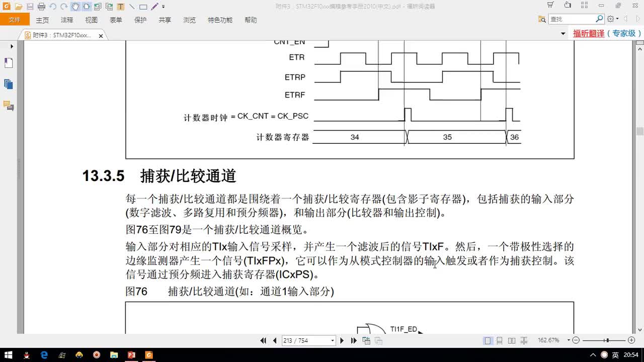Screen dimensions: 644x362
Task: Switch to the 注释 ribbon tab
Action: [x=67, y=20]
